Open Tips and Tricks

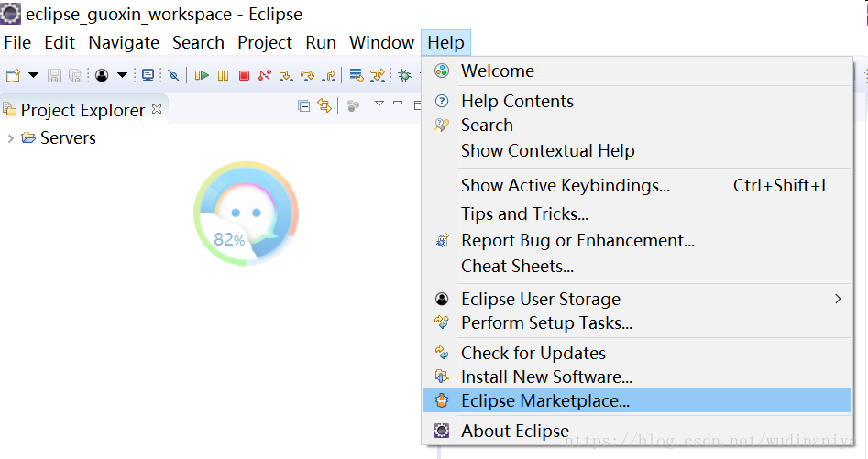click(637, 213)
